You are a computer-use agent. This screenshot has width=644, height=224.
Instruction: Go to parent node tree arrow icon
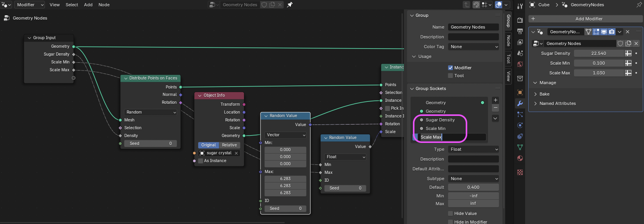pyautogui.click(x=466, y=5)
